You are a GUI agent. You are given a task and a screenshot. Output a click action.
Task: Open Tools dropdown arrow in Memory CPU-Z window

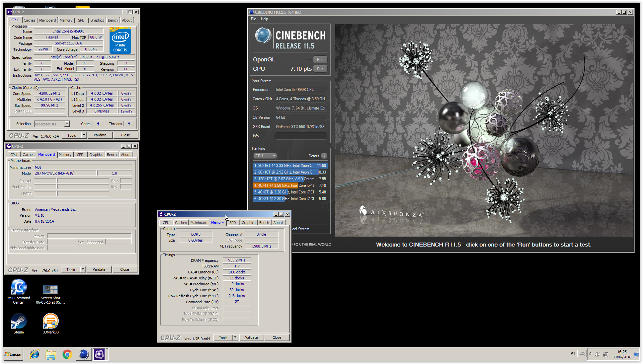pyautogui.click(x=235, y=337)
